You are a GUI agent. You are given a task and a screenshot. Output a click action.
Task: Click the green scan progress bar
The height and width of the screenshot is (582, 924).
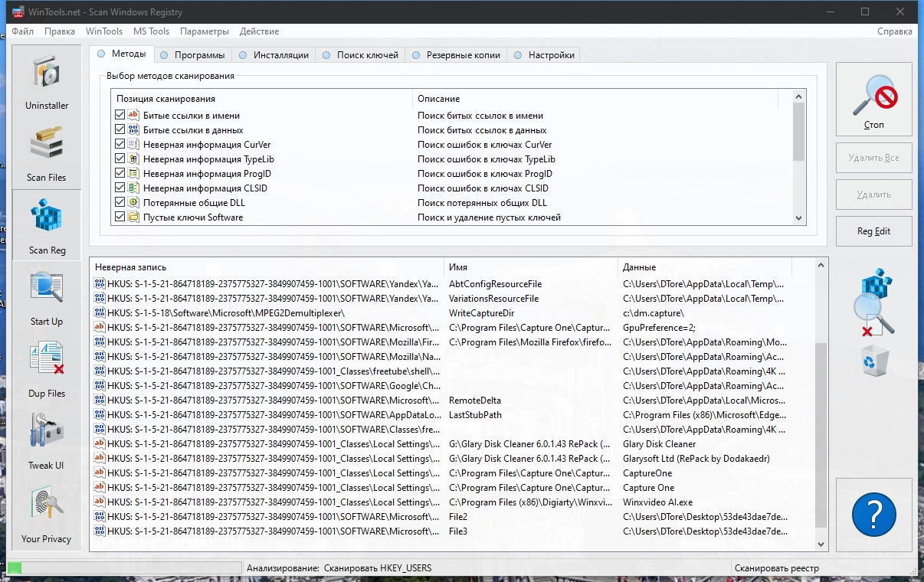click(123, 568)
